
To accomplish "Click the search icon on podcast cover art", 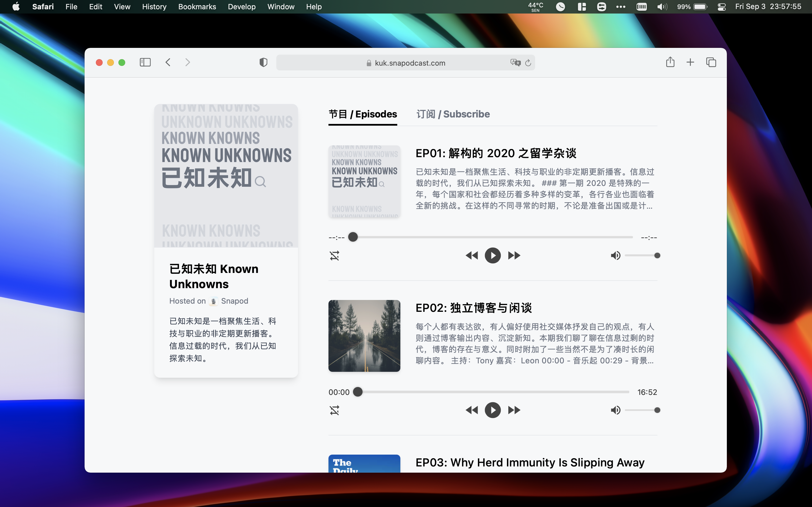I will coord(261,182).
